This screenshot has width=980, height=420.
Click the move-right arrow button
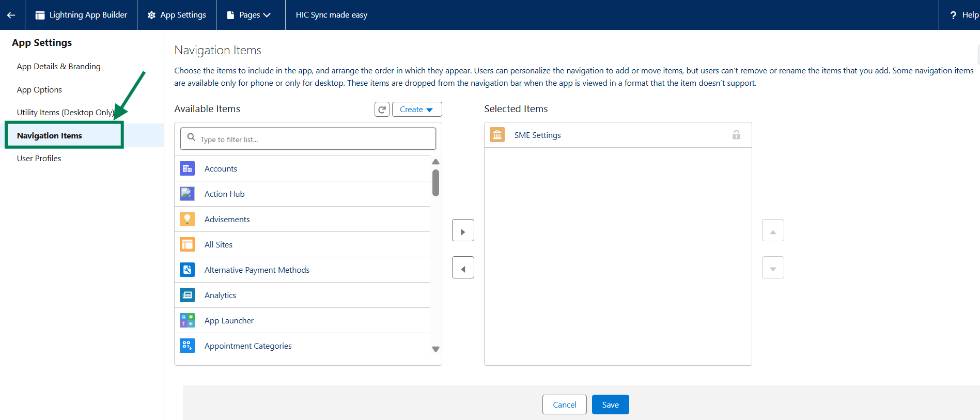pyautogui.click(x=463, y=230)
